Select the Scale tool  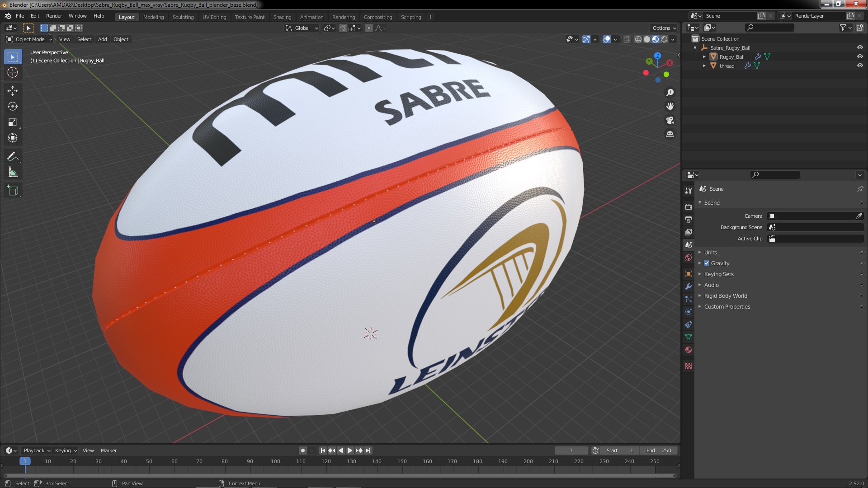(x=13, y=122)
